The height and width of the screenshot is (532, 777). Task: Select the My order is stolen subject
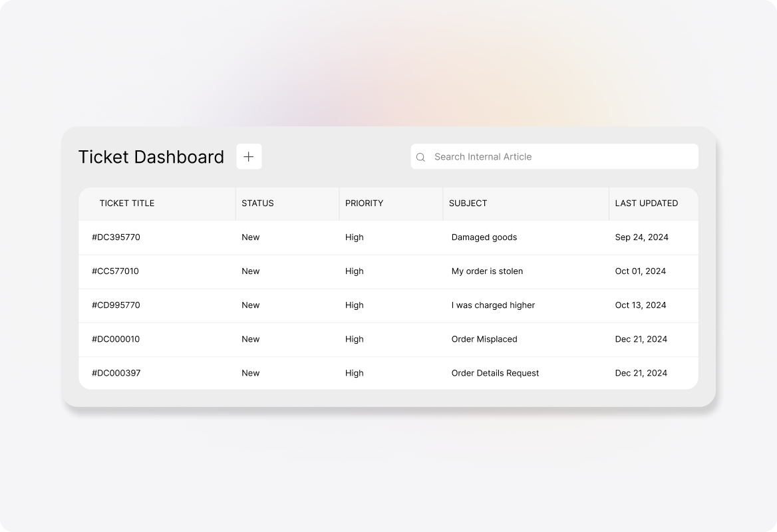pyautogui.click(x=487, y=271)
